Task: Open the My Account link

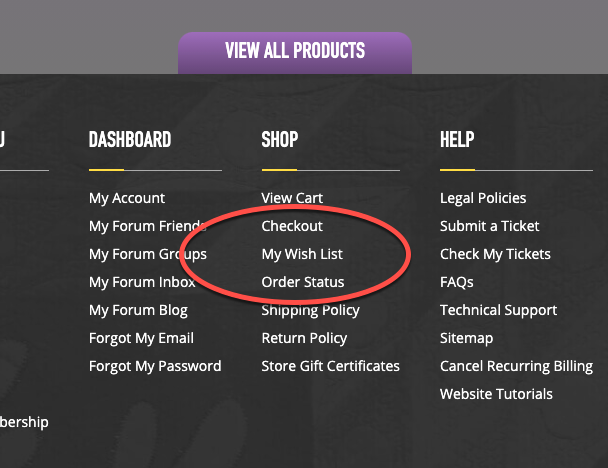Action: pyautogui.click(x=127, y=198)
